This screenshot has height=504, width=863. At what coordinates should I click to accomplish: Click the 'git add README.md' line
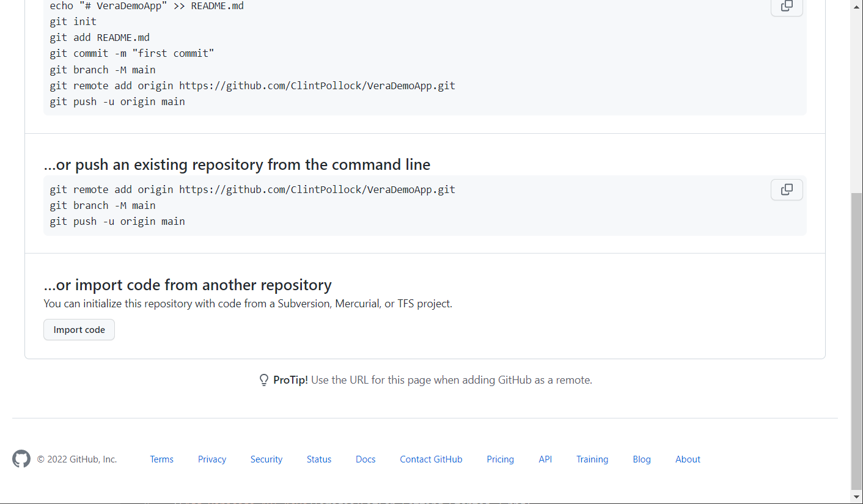click(x=100, y=37)
